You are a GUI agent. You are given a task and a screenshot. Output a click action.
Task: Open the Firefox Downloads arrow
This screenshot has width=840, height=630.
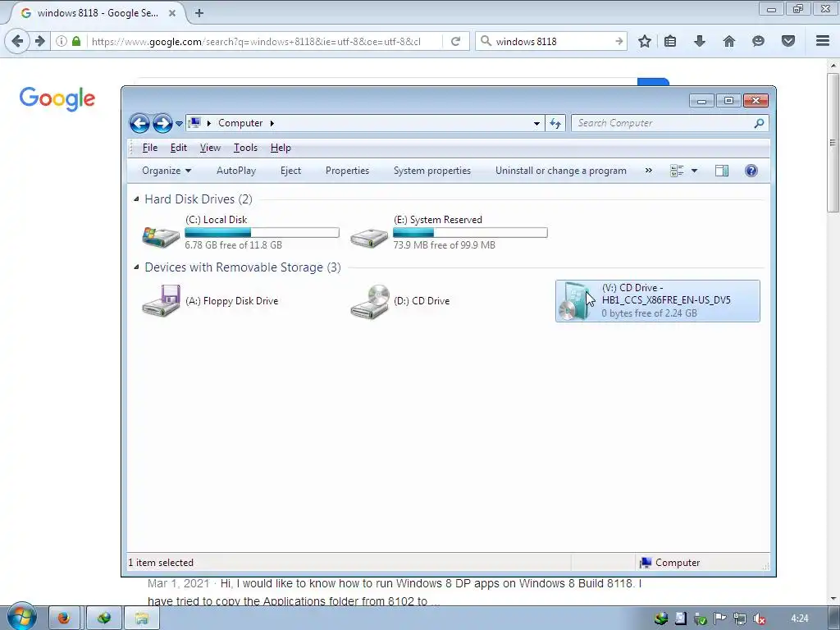(x=699, y=41)
